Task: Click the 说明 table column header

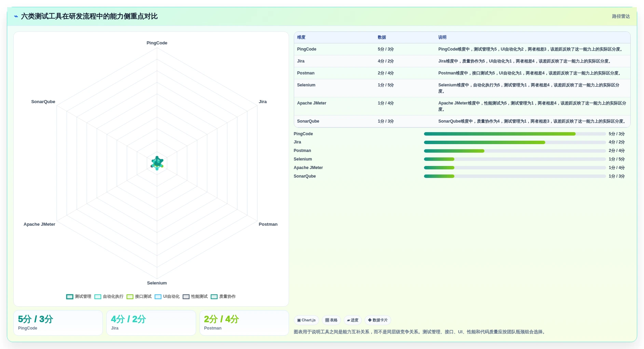Action: click(442, 38)
